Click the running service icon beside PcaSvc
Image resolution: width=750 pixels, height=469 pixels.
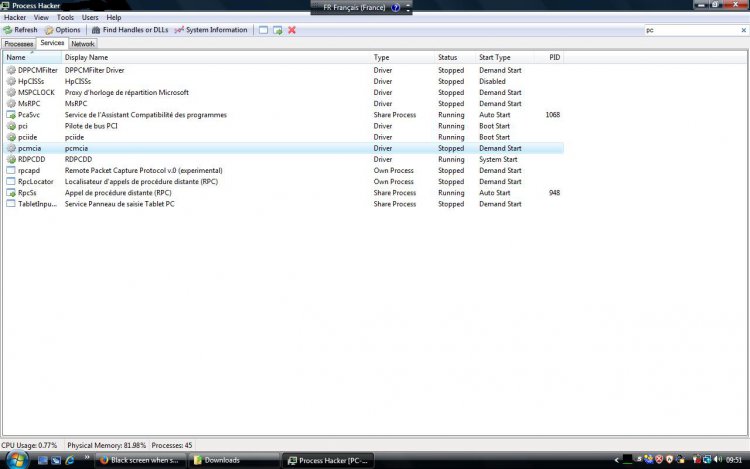pos(11,115)
